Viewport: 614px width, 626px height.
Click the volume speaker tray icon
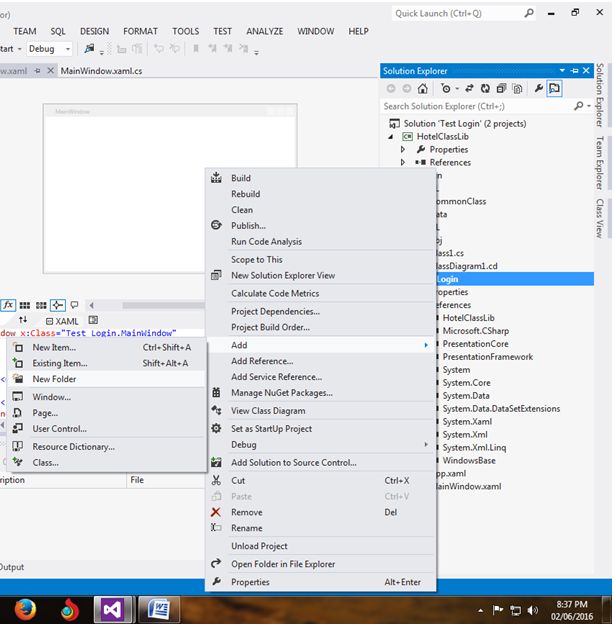point(533,610)
